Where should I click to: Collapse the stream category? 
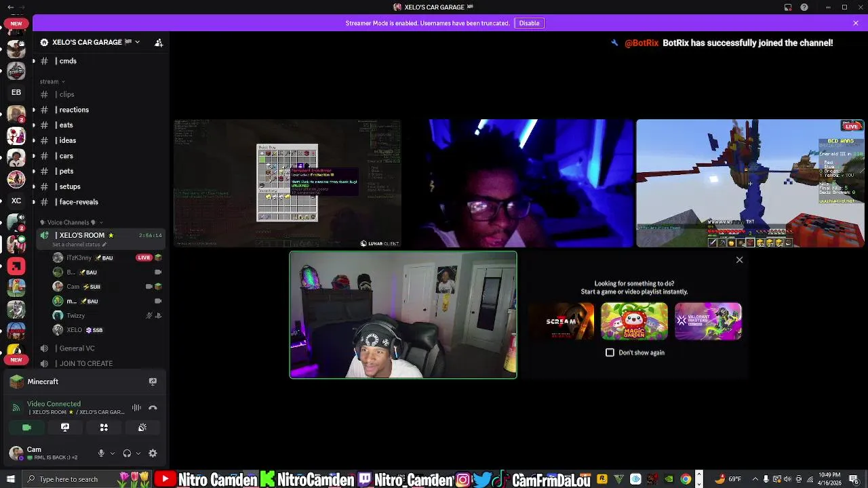[x=52, y=81]
